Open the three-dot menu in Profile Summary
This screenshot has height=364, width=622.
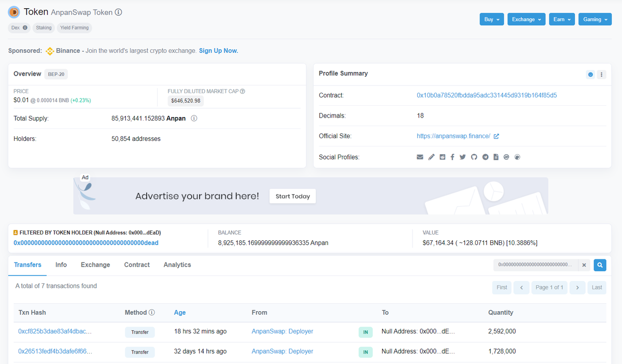[602, 75]
